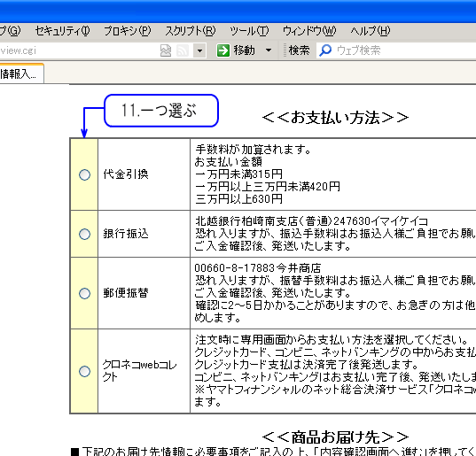The height and width of the screenshot is (456, 476).
Task: Select the 代金引換 radio button
Action: click(x=84, y=174)
